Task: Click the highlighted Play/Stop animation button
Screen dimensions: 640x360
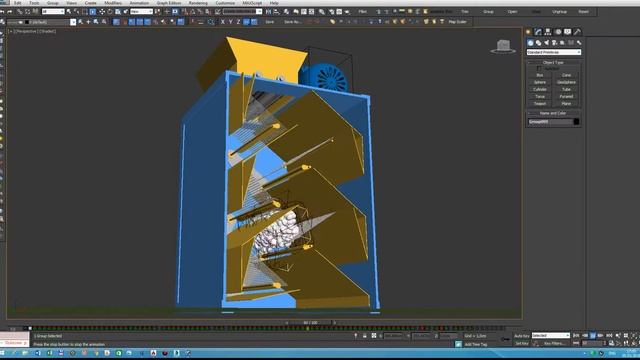Action: click(x=593, y=336)
